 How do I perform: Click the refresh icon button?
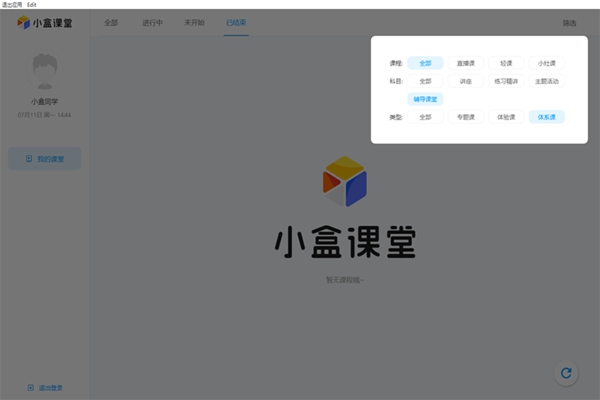pos(566,373)
